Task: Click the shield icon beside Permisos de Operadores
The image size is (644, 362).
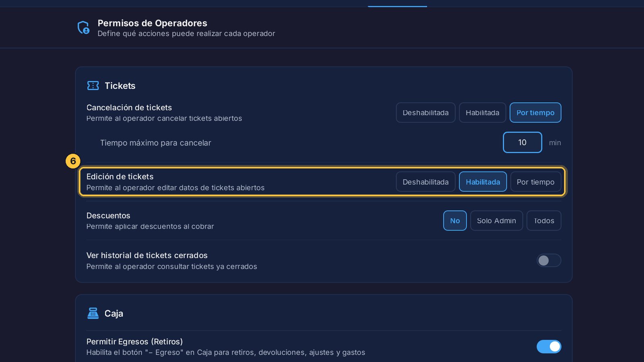Action: click(83, 28)
